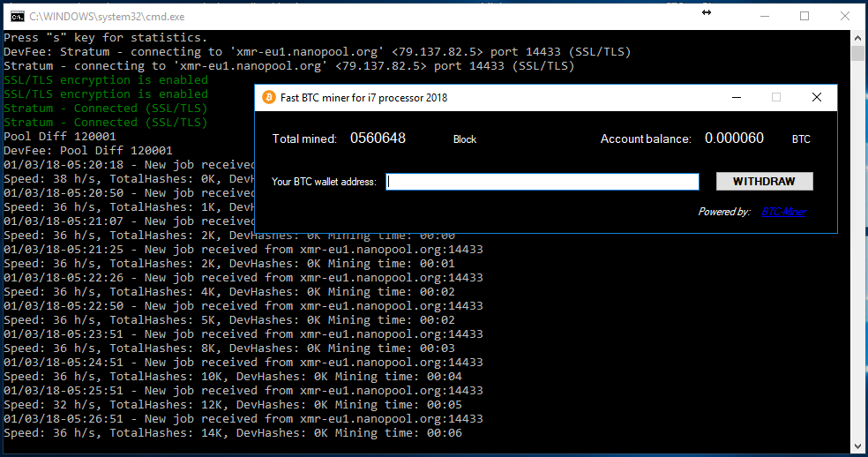
Task: Click the total mined value 0560648
Action: (378, 139)
